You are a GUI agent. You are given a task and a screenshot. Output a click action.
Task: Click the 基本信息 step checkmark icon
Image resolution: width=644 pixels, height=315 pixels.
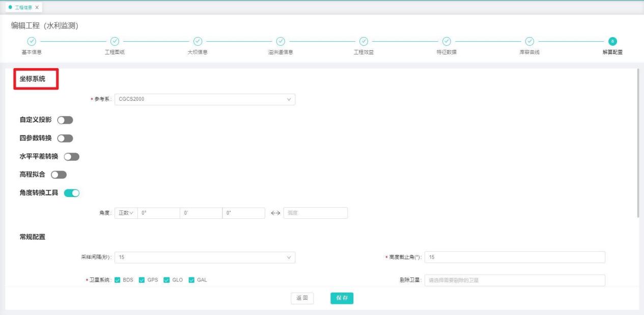[32, 41]
